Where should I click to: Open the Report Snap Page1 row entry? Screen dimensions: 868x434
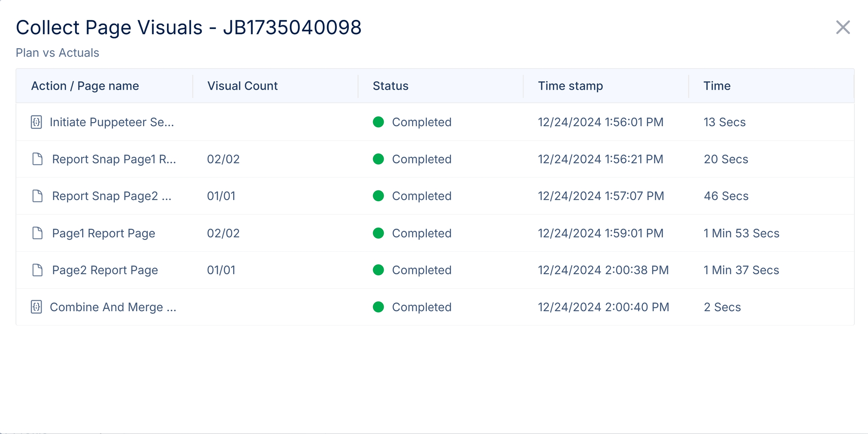[114, 159]
